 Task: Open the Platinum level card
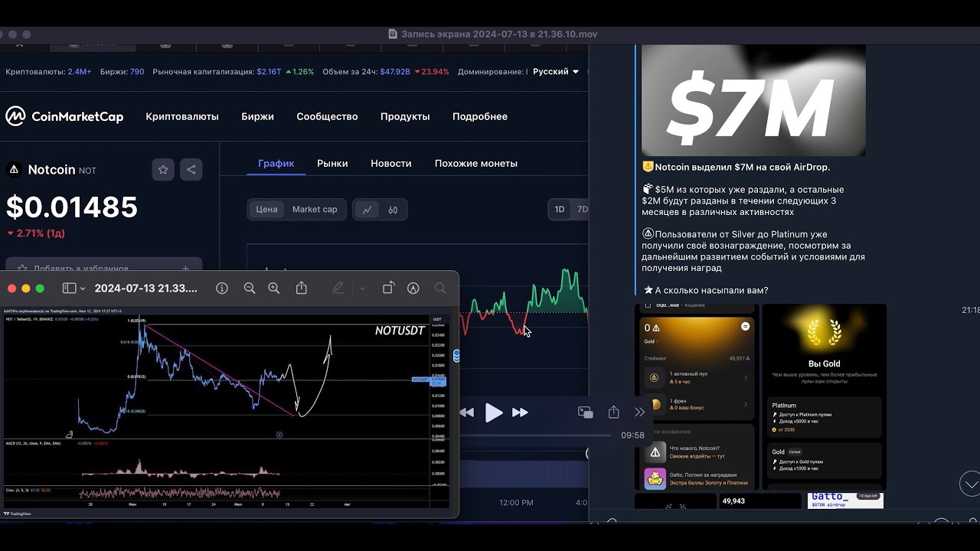pyautogui.click(x=824, y=418)
